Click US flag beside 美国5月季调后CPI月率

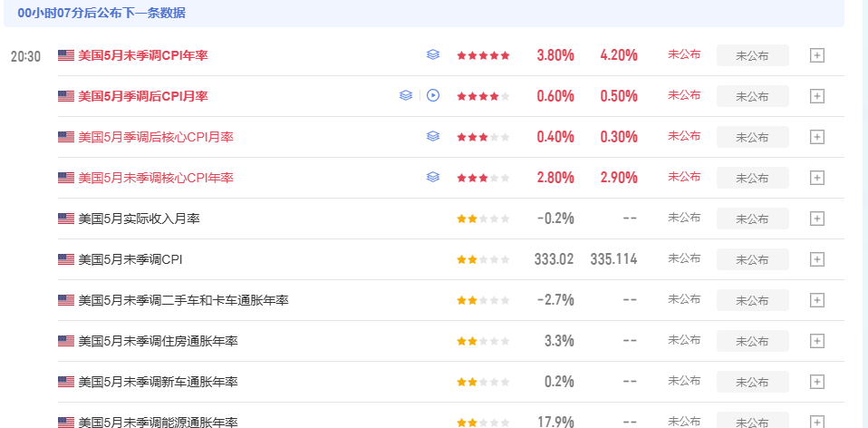66,96
